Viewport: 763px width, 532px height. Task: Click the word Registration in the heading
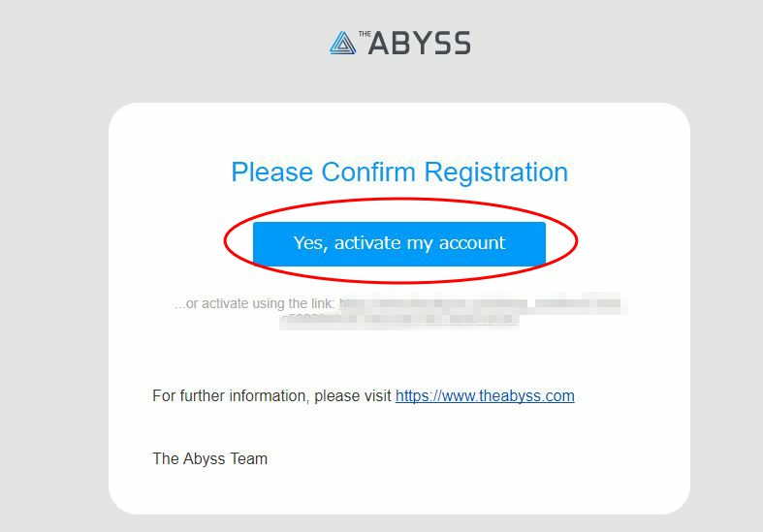pyautogui.click(x=495, y=172)
